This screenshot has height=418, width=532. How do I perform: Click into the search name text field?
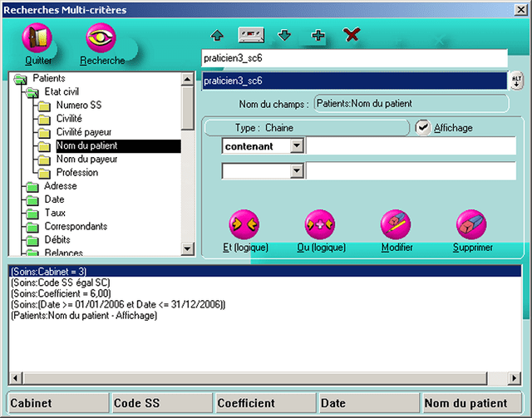[x=354, y=59]
